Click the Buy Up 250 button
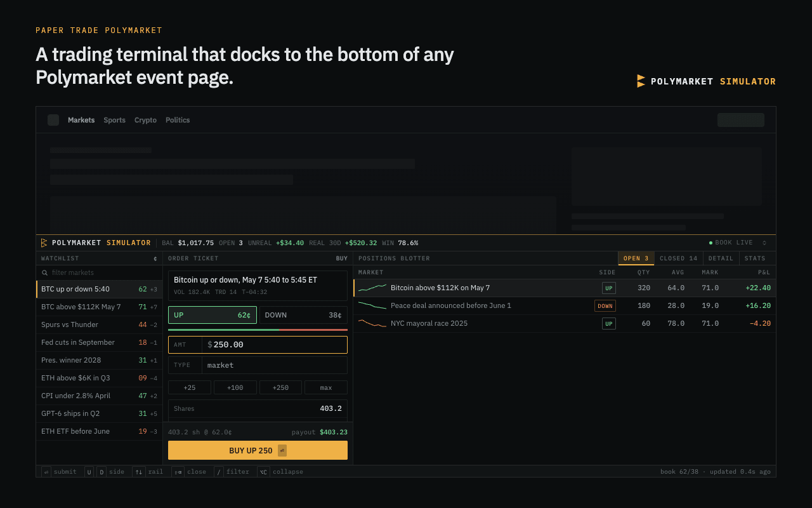The width and height of the screenshot is (812, 508). pyautogui.click(x=258, y=450)
